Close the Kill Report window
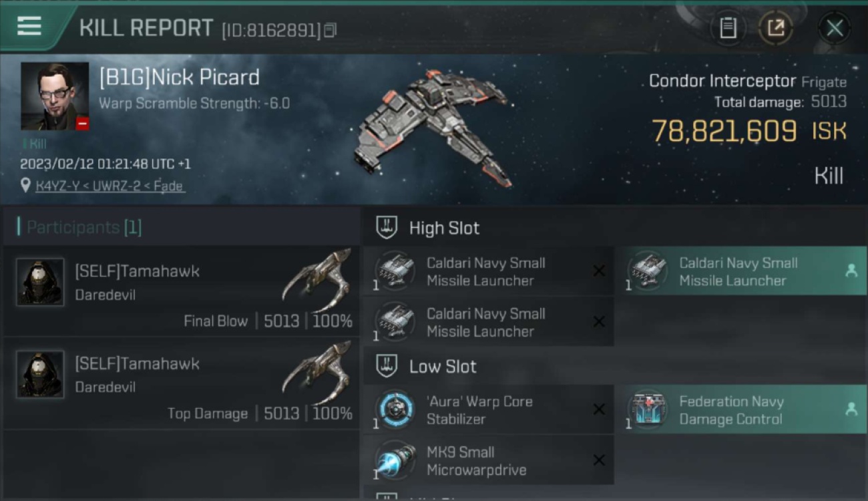The height and width of the screenshot is (501, 868). click(x=834, y=28)
